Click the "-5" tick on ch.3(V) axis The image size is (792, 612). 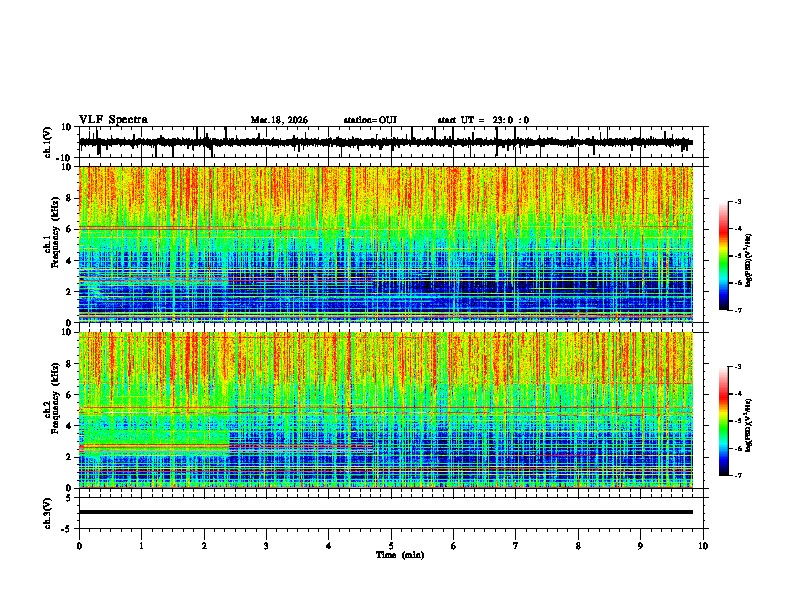click(66, 529)
